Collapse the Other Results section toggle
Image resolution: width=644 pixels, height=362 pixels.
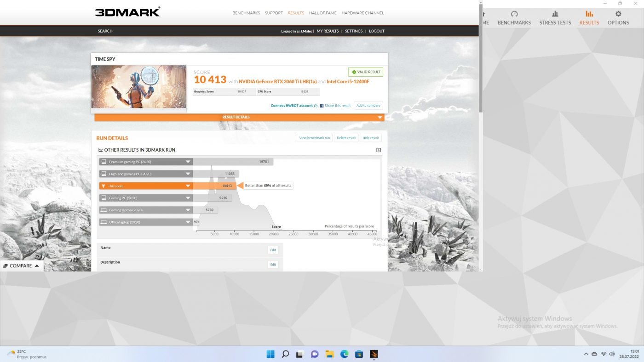pos(379,150)
